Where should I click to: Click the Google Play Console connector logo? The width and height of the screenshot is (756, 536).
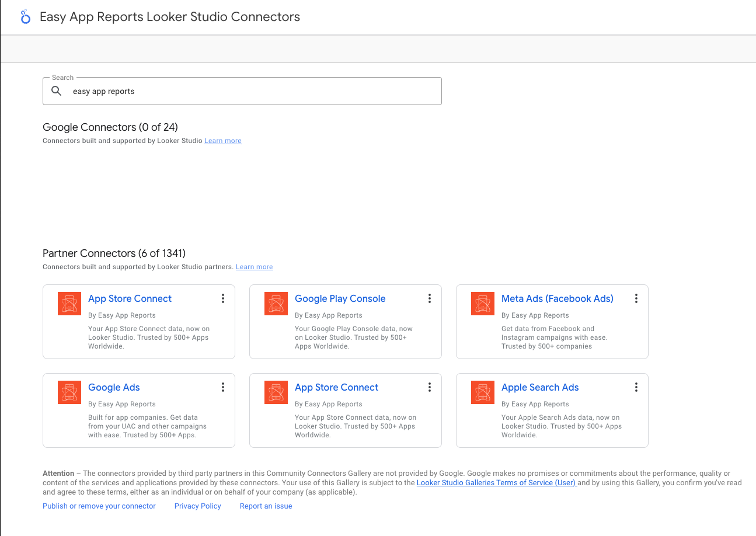point(276,304)
